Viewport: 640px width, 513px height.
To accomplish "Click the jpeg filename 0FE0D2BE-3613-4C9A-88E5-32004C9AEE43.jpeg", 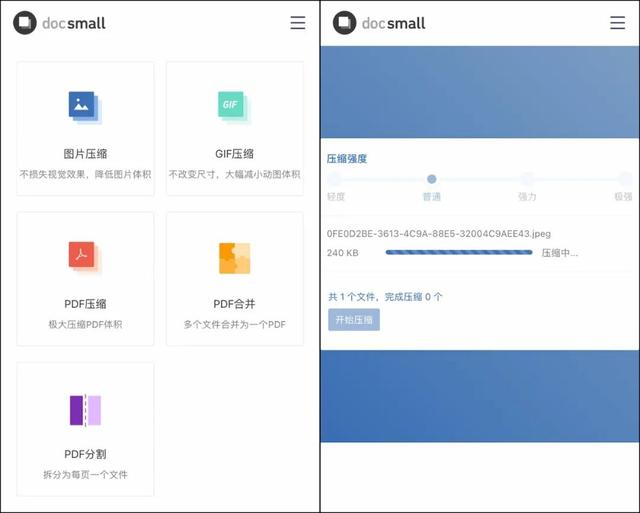I will tap(438, 234).
